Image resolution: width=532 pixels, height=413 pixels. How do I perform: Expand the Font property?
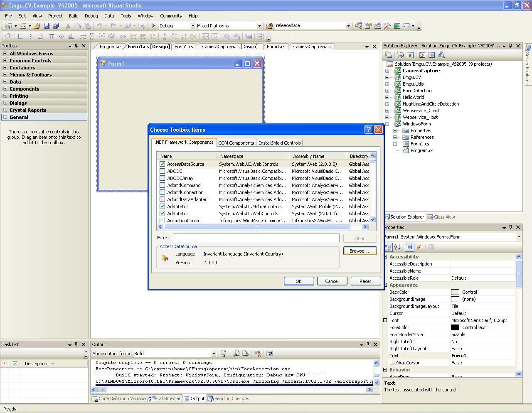click(385, 320)
